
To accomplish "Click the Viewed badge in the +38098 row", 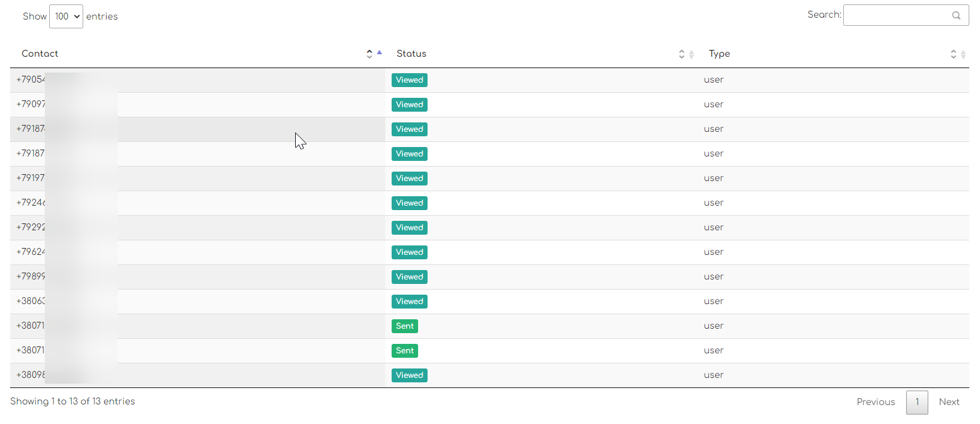I will pyautogui.click(x=409, y=375).
